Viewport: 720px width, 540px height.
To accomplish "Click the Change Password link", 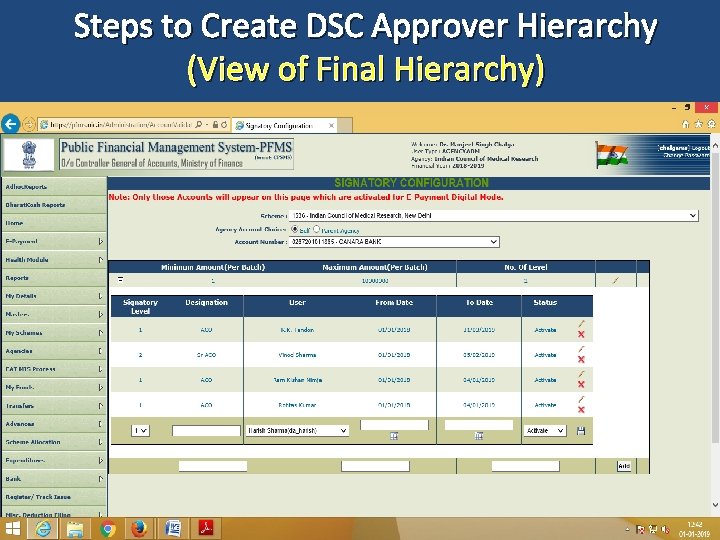I will tap(686, 155).
